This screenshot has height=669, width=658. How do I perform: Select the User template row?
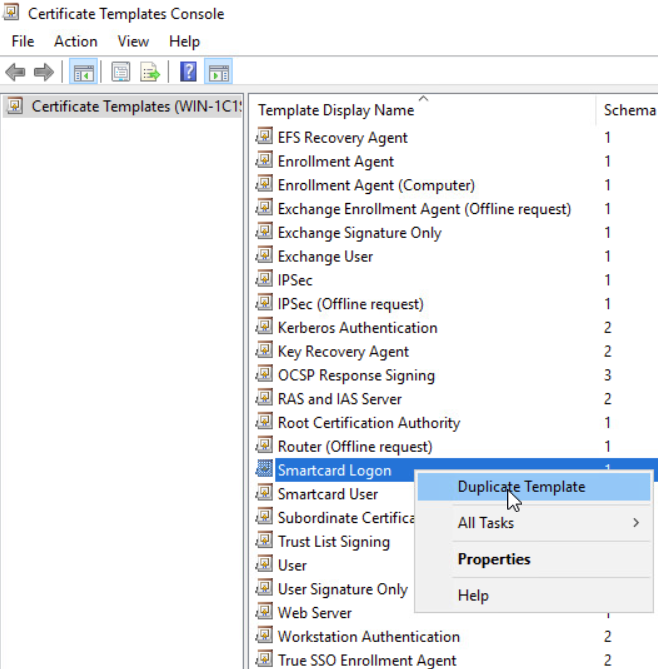(292, 565)
